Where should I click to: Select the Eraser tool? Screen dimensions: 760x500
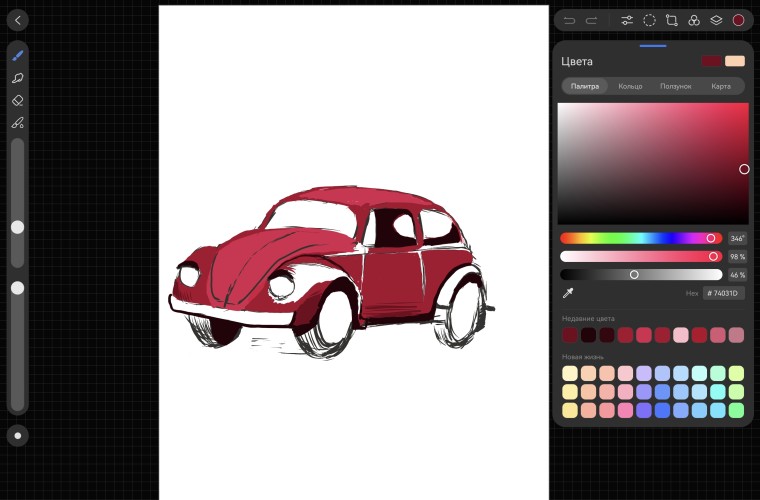coord(18,100)
